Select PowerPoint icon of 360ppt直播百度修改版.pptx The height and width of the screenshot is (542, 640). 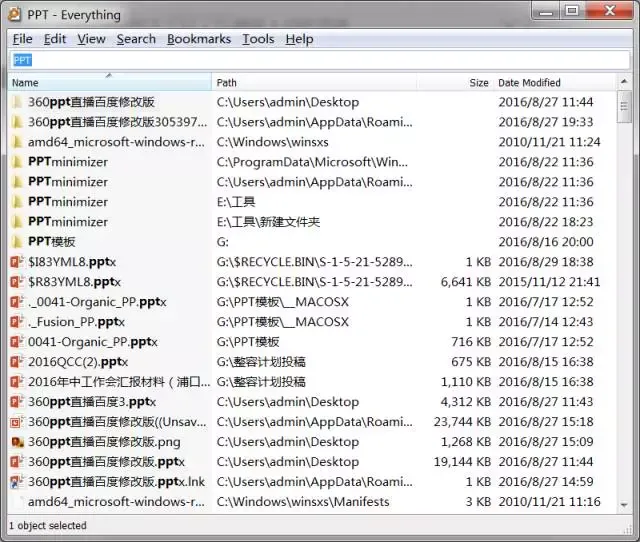pyautogui.click(x=17, y=462)
